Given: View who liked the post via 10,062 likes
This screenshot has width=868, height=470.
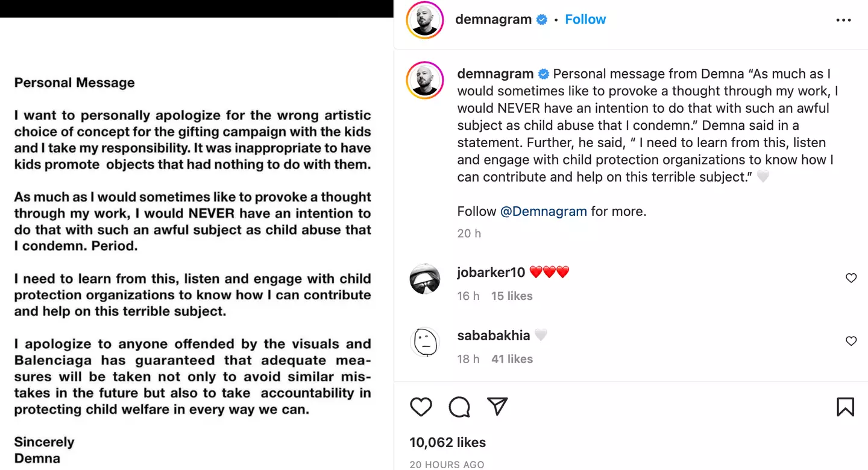Looking at the screenshot, I should (x=447, y=442).
